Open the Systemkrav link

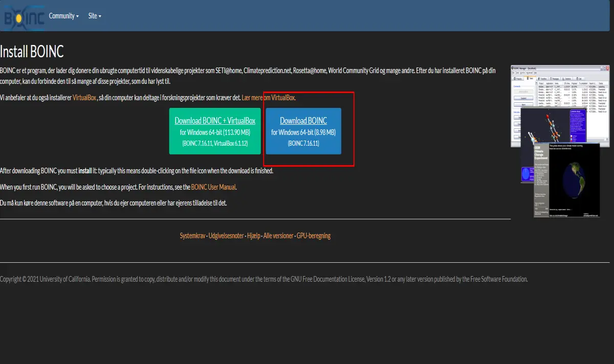[192, 236]
